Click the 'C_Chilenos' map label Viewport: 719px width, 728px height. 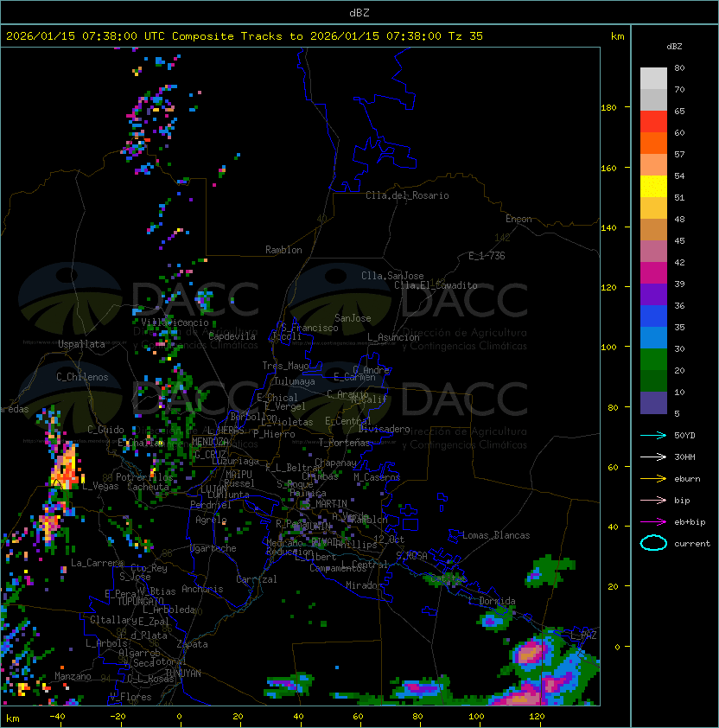82,377
